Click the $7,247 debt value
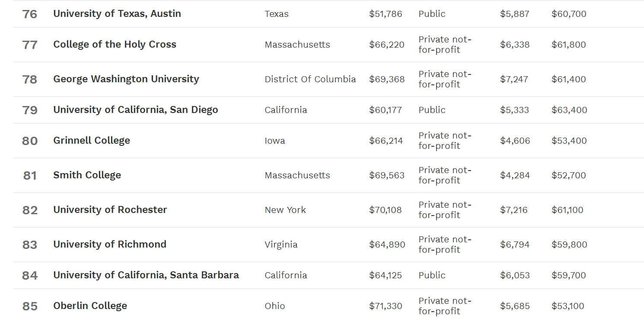The image size is (644, 322). click(514, 79)
